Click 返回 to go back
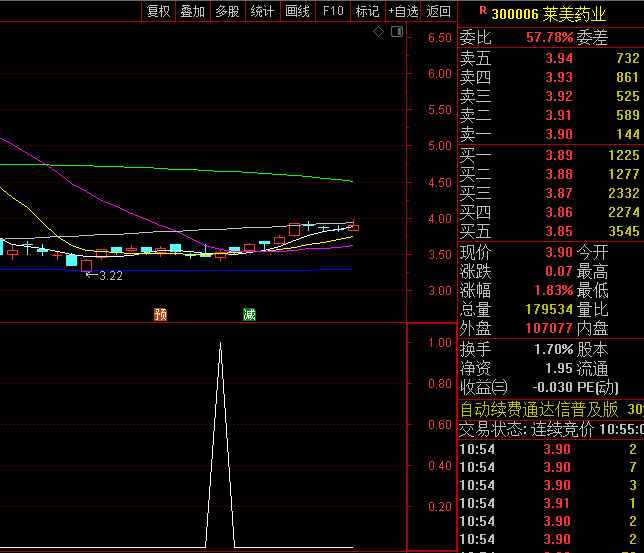 (439, 11)
